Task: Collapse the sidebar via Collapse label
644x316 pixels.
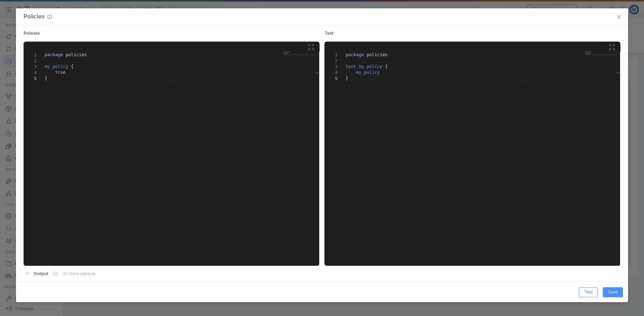Action: point(24,309)
